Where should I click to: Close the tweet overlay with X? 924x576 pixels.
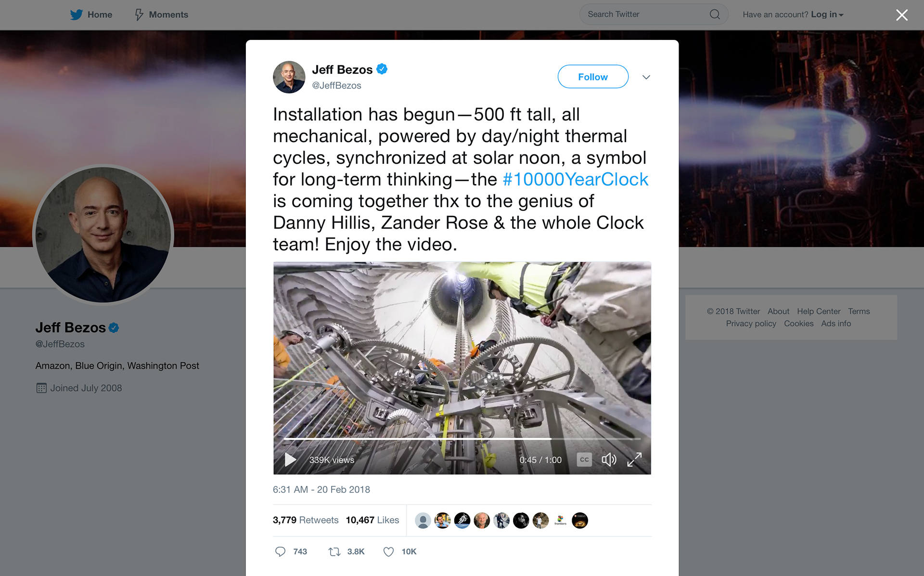tap(902, 15)
